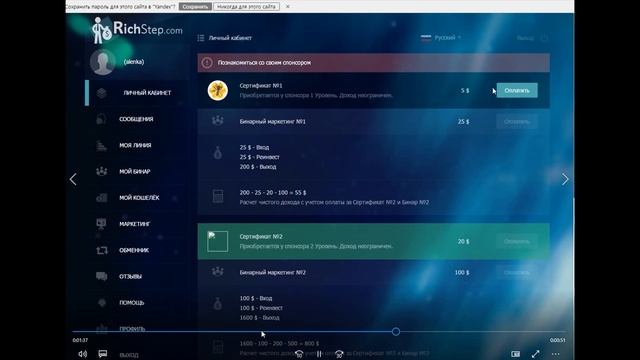Click the (alenka) user avatar
The height and width of the screenshot is (360, 640).
102,62
